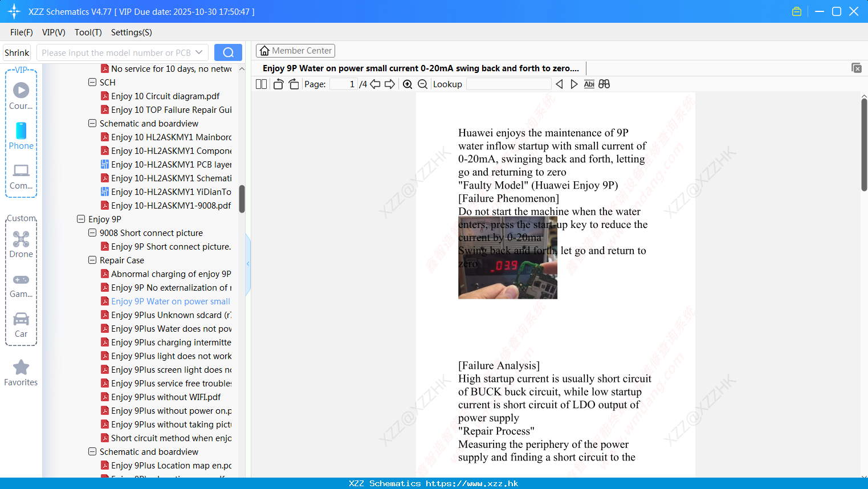Open the Settings(S) menu
The width and height of the screenshot is (868, 489).
pyautogui.click(x=132, y=32)
